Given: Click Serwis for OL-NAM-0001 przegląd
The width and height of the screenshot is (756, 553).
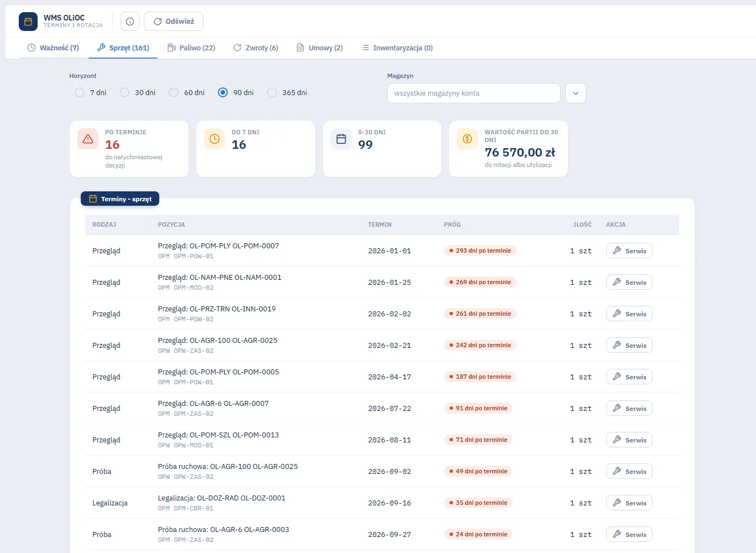Looking at the screenshot, I should [x=629, y=282].
